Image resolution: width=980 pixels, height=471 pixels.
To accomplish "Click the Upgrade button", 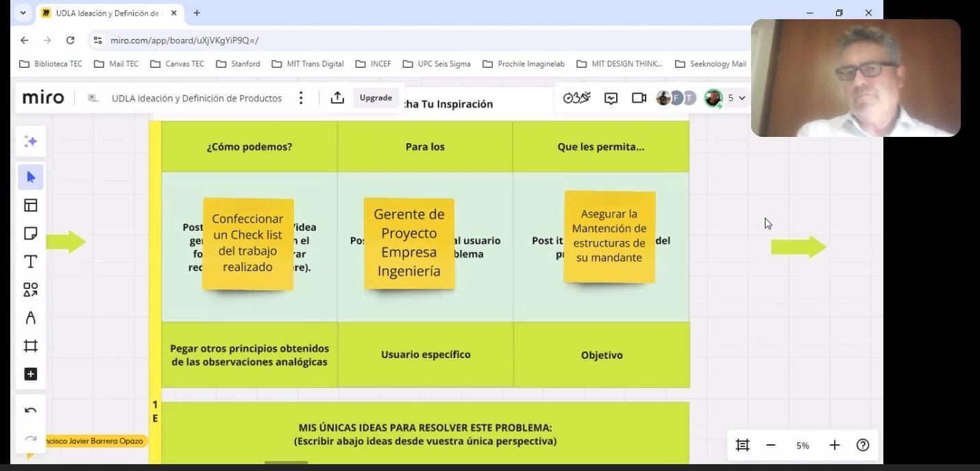I will pyautogui.click(x=376, y=98).
